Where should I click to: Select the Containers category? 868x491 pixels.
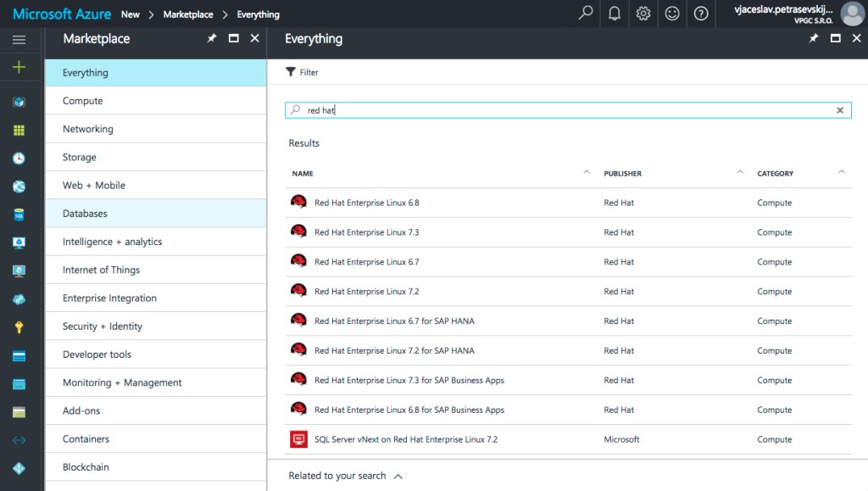pyautogui.click(x=156, y=439)
